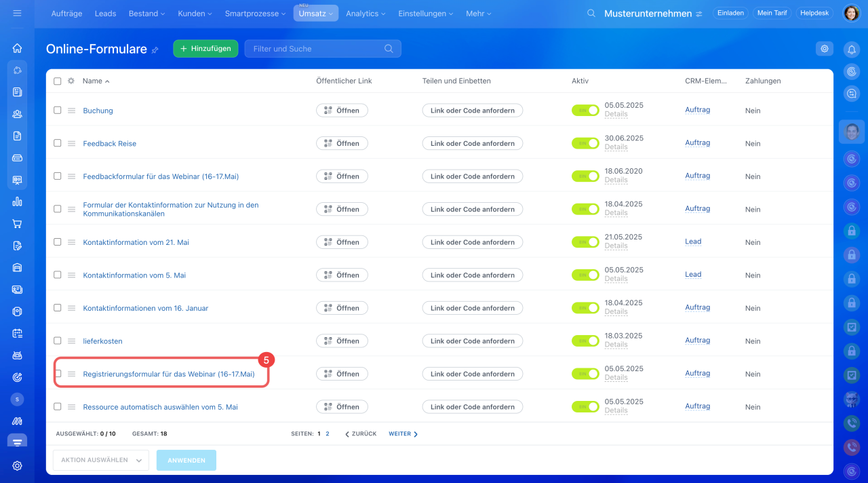Go to page 2 of list
The image size is (868, 483).
pos(328,433)
